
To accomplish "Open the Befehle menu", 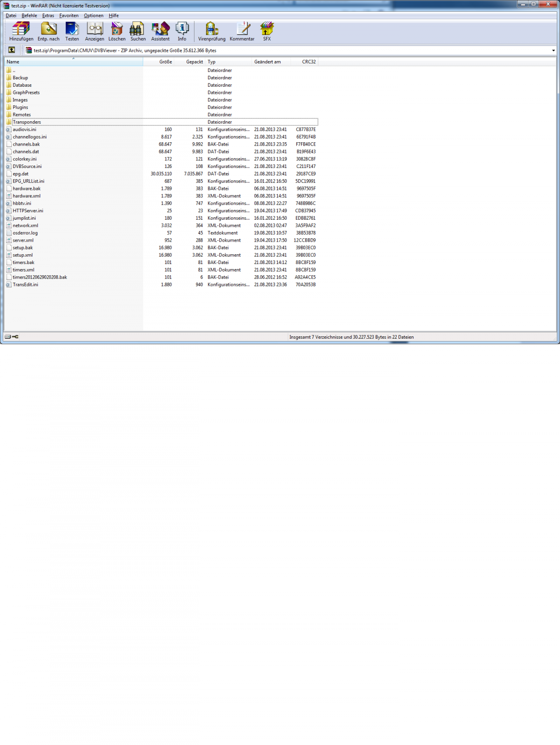I will pyautogui.click(x=29, y=15).
